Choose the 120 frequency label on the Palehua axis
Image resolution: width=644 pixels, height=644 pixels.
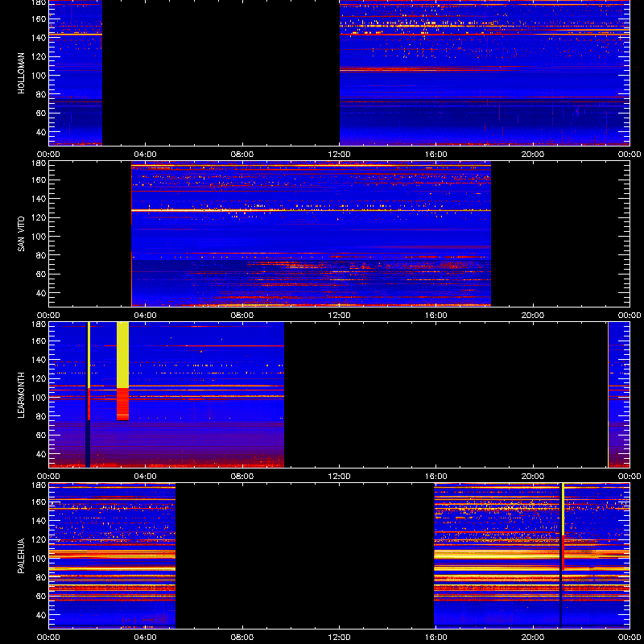click(x=39, y=539)
